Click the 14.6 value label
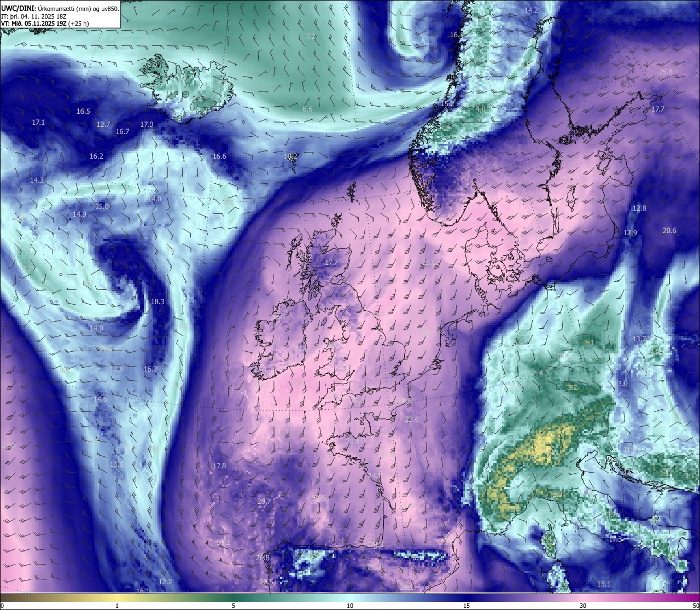Screen dimensions: 700x610 click(100, 399)
